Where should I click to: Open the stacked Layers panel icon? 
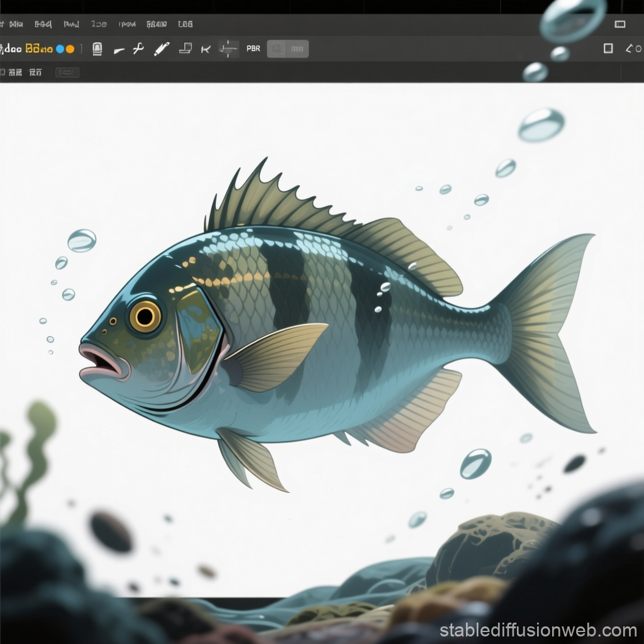186,48
